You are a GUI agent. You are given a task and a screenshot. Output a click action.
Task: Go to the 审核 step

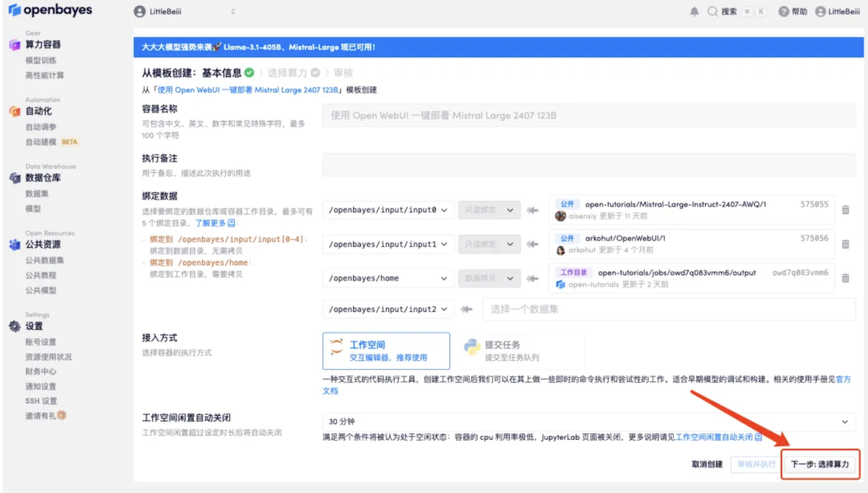pos(343,73)
